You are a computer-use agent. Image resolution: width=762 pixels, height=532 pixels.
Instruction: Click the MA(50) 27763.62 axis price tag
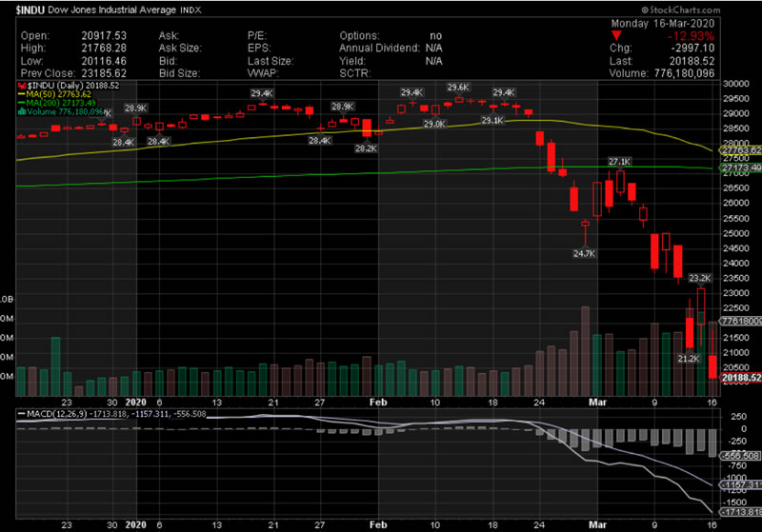pos(741,150)
